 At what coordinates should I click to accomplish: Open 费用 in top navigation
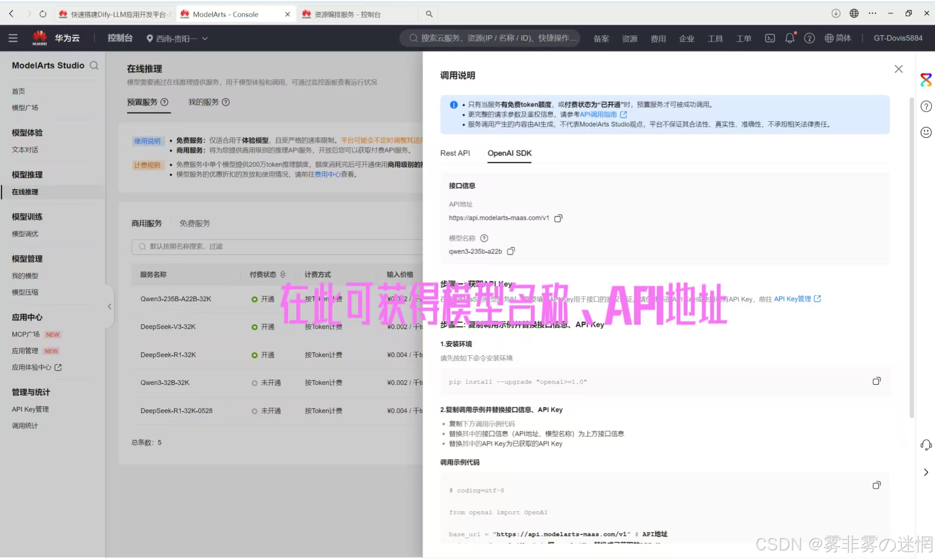coord(658,38)
